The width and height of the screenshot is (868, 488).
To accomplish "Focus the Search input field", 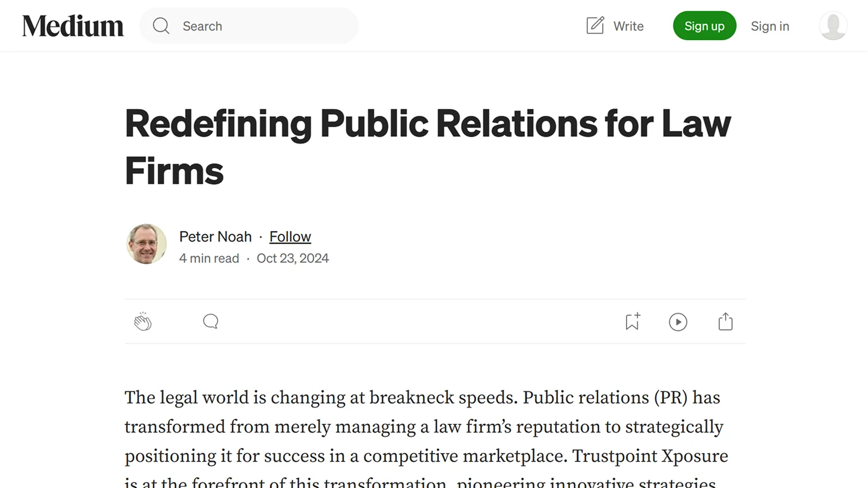I will click(x=249, y=26).
